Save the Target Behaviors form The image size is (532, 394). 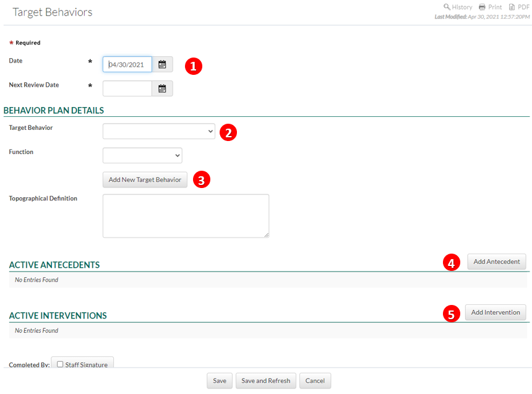point(220,380)
